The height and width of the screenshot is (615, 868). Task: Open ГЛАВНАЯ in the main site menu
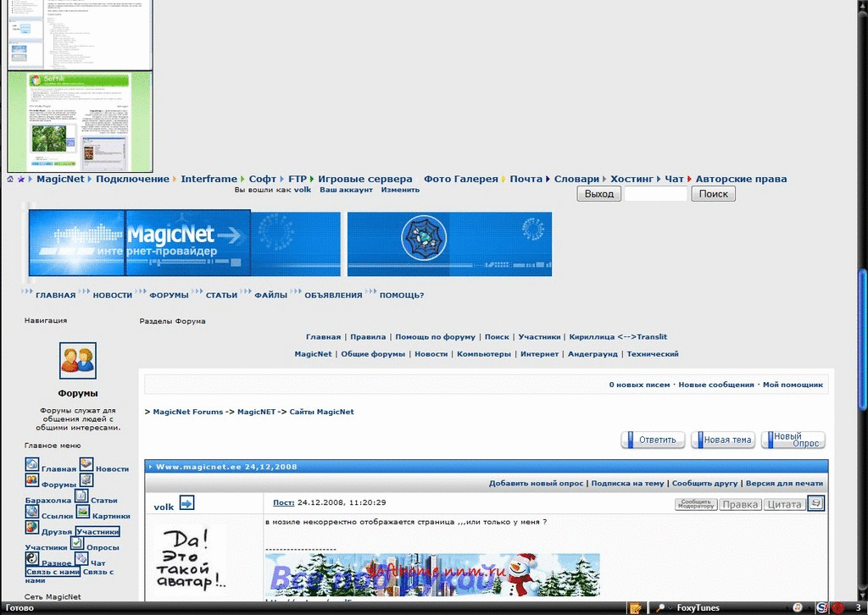(x=55, y=296)
